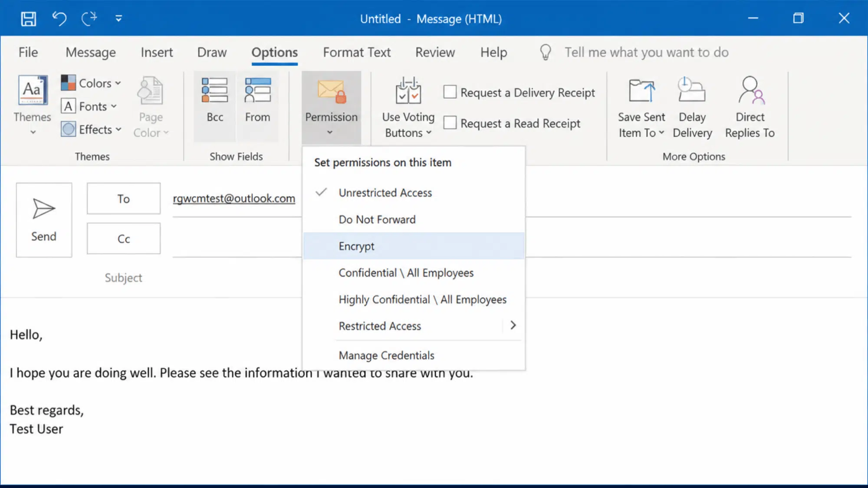Open the Fonts theme dropdown
Screen dimensions: 868x488
coord(89,106)
